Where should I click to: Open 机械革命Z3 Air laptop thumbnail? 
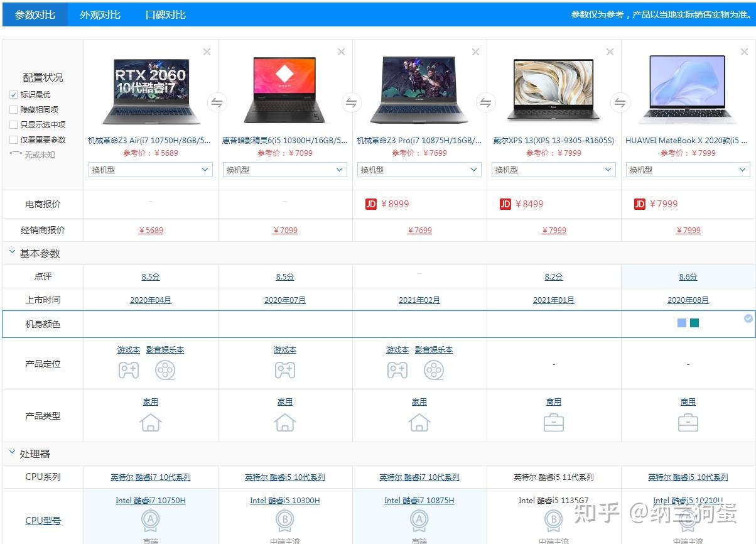151,91
